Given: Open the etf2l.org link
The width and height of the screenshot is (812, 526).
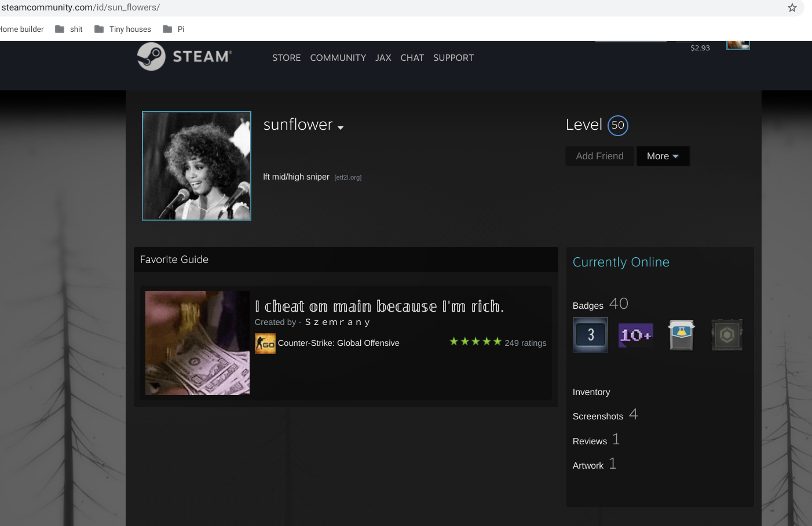Looking at the screenshot, I should (348, 178).
